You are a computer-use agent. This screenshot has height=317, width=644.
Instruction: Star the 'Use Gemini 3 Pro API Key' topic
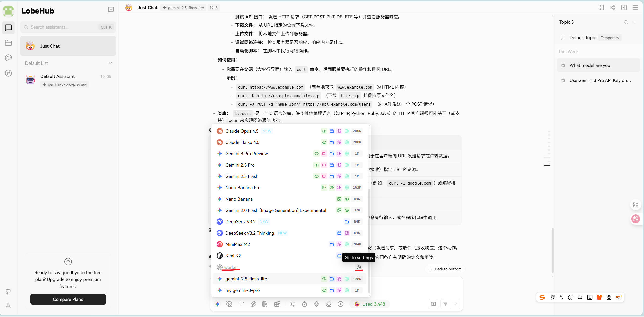click(563, 80)
